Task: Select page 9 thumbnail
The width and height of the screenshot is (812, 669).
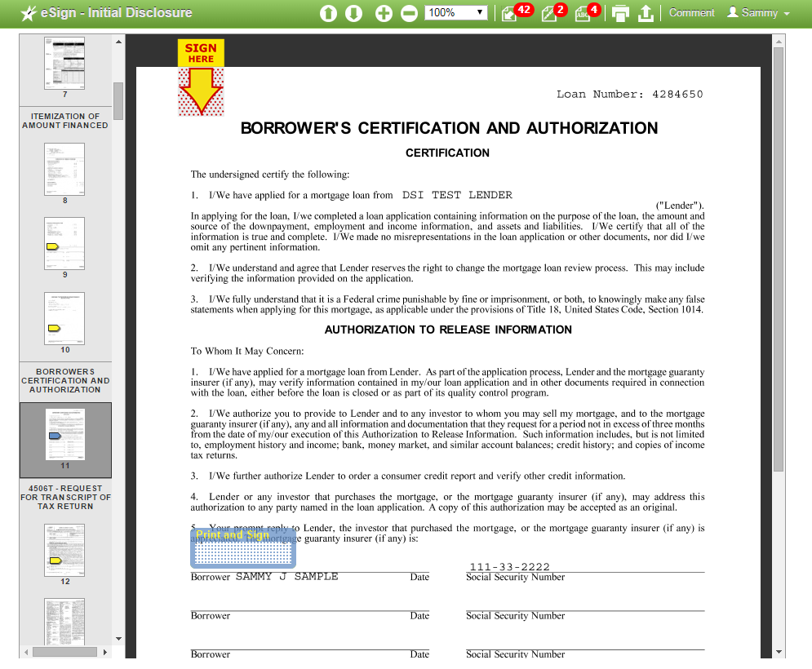Action: click(64, 243)
